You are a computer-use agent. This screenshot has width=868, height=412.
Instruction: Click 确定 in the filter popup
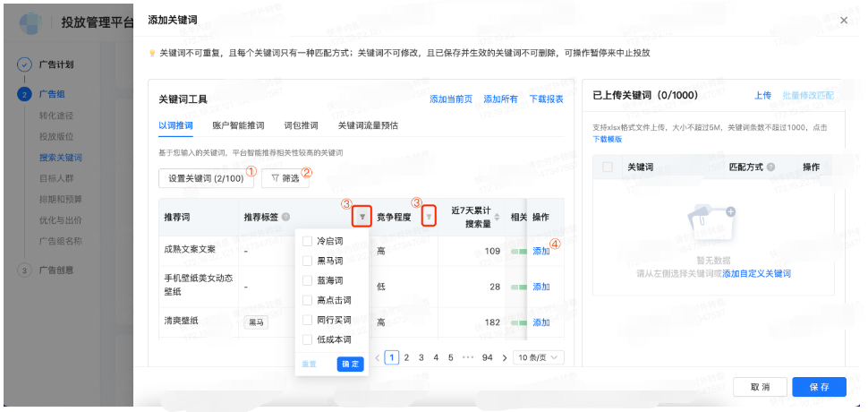pyautogui.click(x=351, y=365)
